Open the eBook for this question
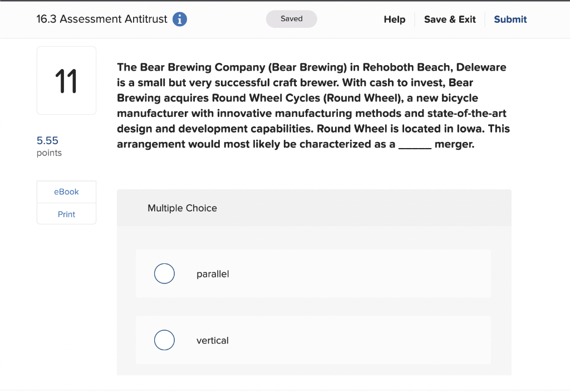The height and width of the screenshot is (392, 570). coord(66,192)
